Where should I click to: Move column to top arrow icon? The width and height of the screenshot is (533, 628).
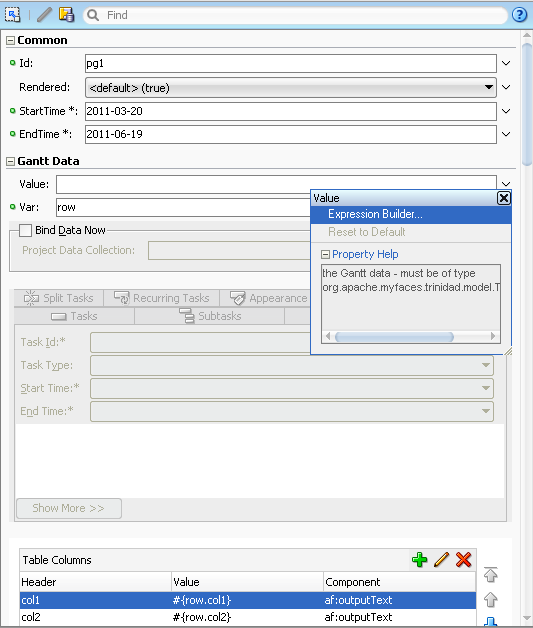[x=491, y=575]
